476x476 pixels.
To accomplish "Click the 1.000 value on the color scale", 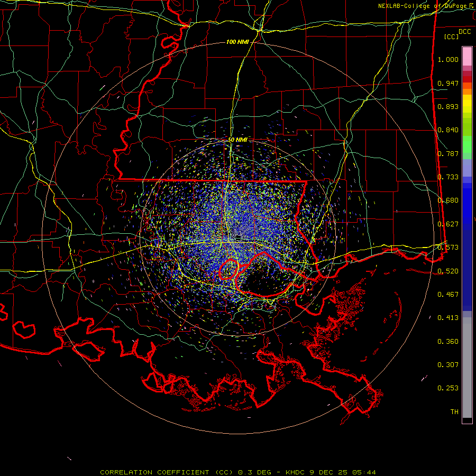I will pyautogui.click(x=448, y=59).
